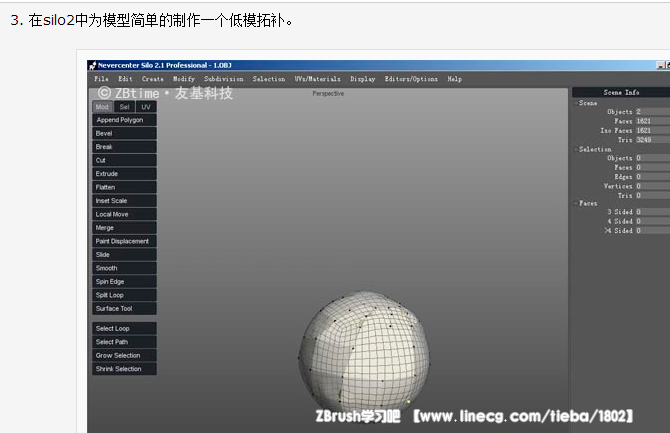Image resolution: width=670 pixels, height=433 pixels.
Task: Click the Shrink Selection button
Action: (124, 369)
